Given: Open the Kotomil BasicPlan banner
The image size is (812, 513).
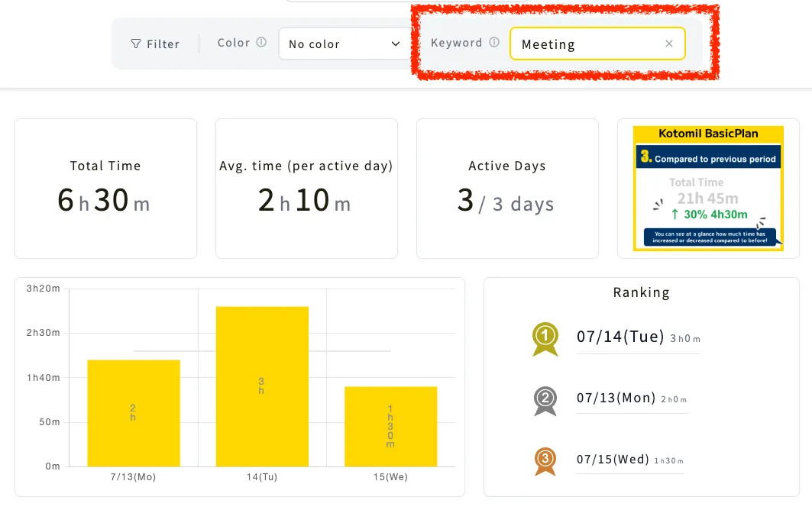Looking at the screenshot, I should (x=708, y=189).
